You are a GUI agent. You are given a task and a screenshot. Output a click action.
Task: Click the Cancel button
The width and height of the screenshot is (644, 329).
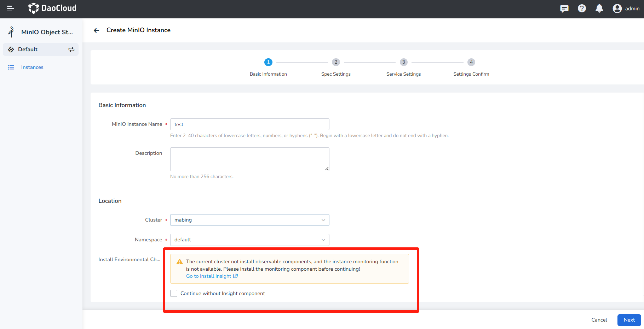[x=599, y=320]
